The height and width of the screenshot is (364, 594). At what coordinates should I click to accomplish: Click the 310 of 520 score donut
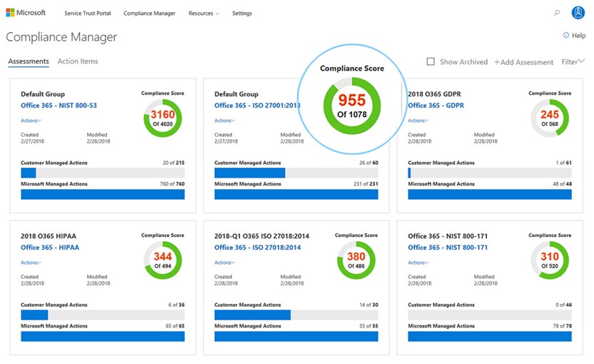tap(550, 261)
